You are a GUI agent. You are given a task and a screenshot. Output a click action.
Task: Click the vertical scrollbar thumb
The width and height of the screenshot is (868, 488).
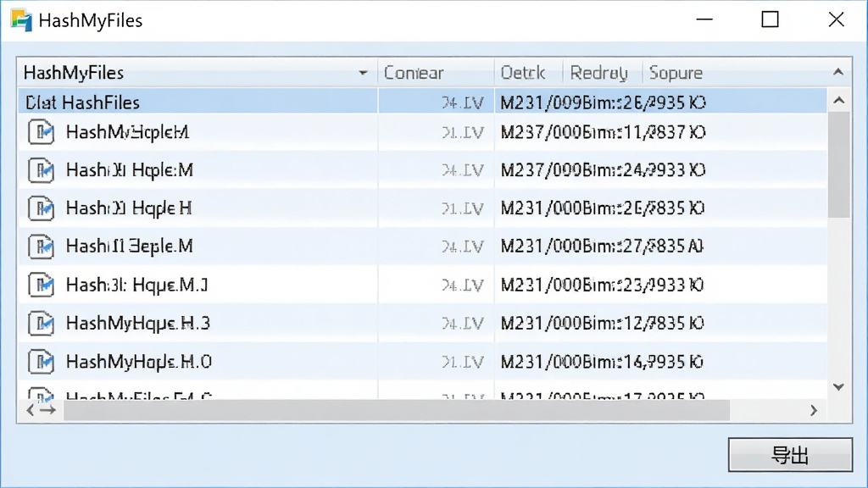tap(839, 164)
